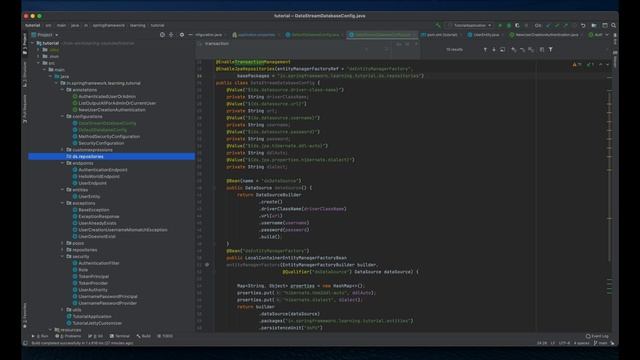Switch to UserEntity.java editor tab
Screen dimensions: 640x360
pyautogui.click(x=484, y=35)
